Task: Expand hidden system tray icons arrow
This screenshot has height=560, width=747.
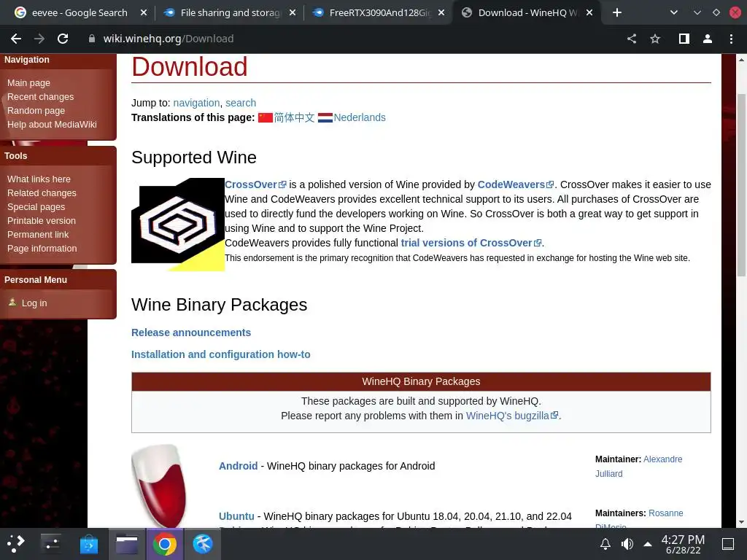Action: coord(648,544)
